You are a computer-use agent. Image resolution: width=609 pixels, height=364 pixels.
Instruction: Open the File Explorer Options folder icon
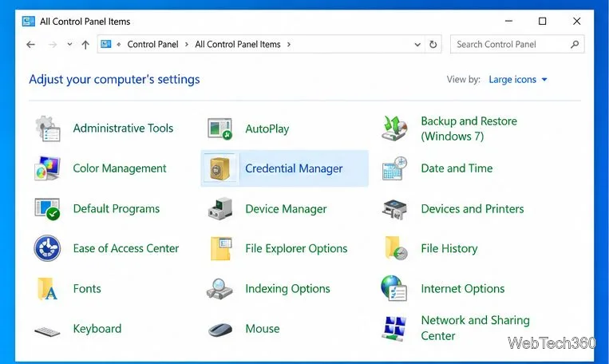tap(221, 248)
